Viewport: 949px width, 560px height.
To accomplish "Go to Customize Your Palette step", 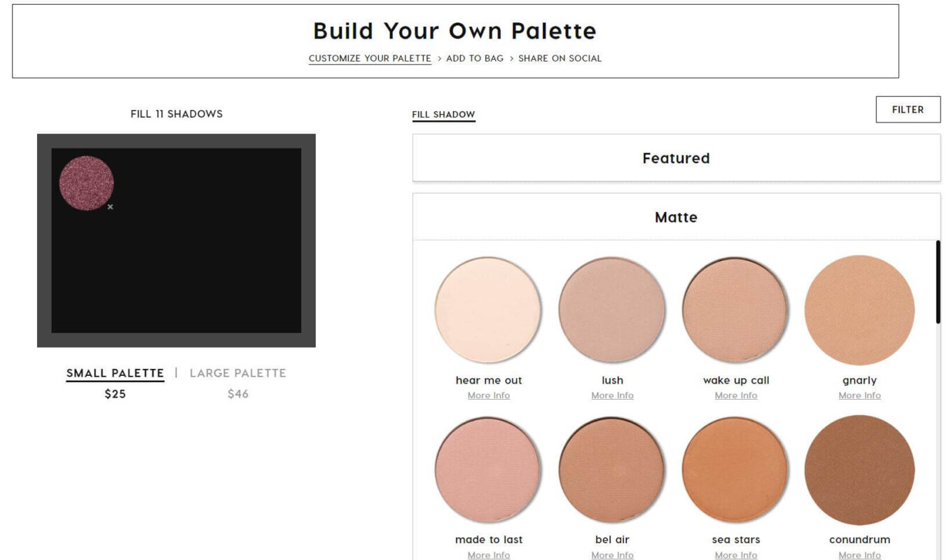I will coord(370,58).
